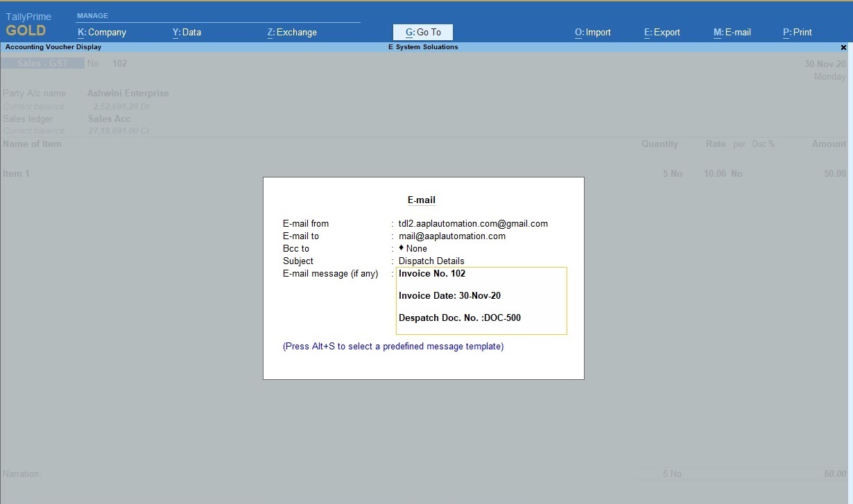The width and height of the screenshot is (853, 504).
Task: Open the Y: Data menu
Action: pyautogui.click(x=187, y=32)
